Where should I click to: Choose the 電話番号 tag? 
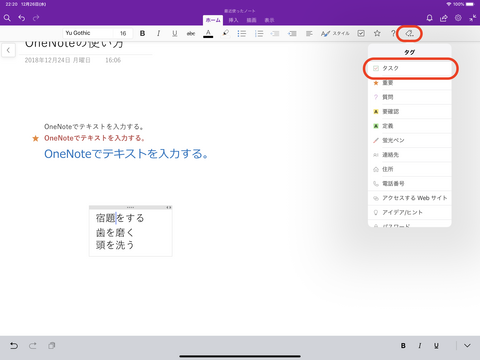tap(410, 183)
